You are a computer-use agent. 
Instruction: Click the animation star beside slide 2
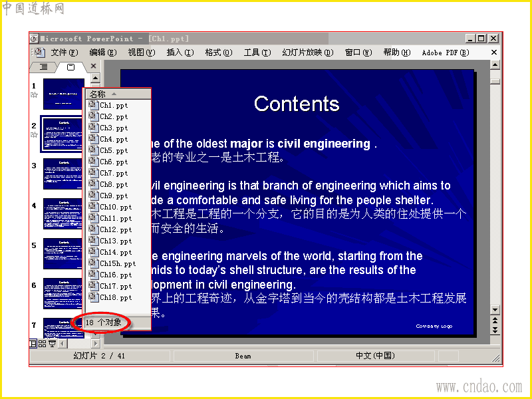(35, 135)
